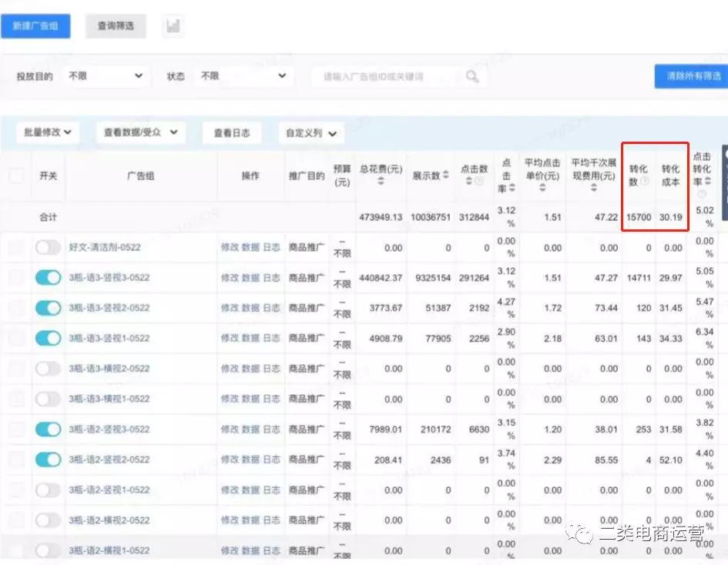
Task: Open the 投放目的 dropdown
Action: [x=106, y=75]
